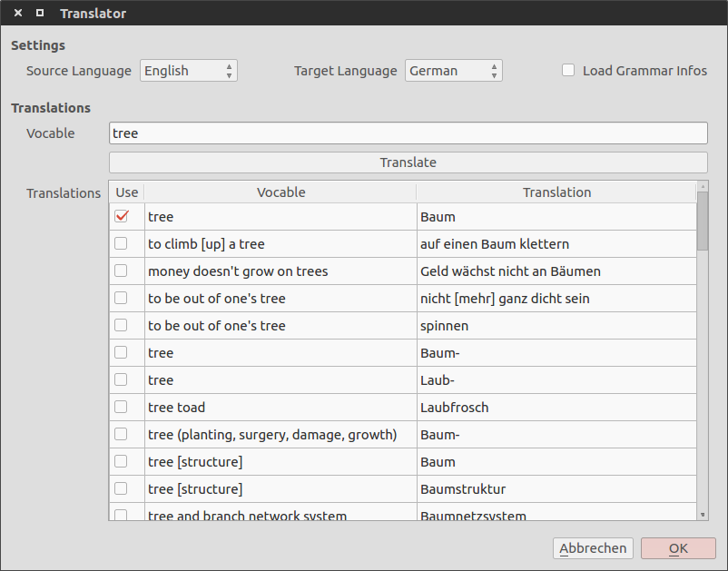Open the Target Language dropdown
Viewport: 728px width, 571px height.
[x=453, y=71]
